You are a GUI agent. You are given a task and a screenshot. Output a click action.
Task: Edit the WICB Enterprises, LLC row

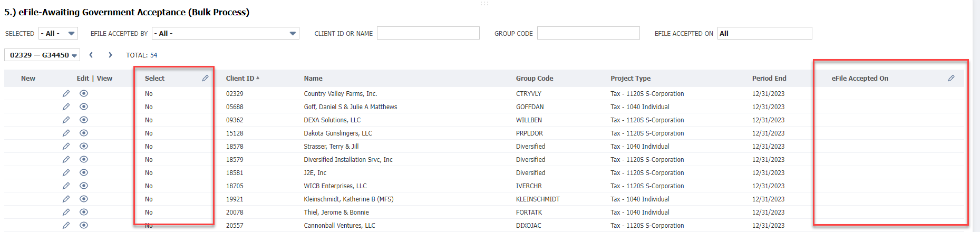pyautogui.click(x=66, y=186)
